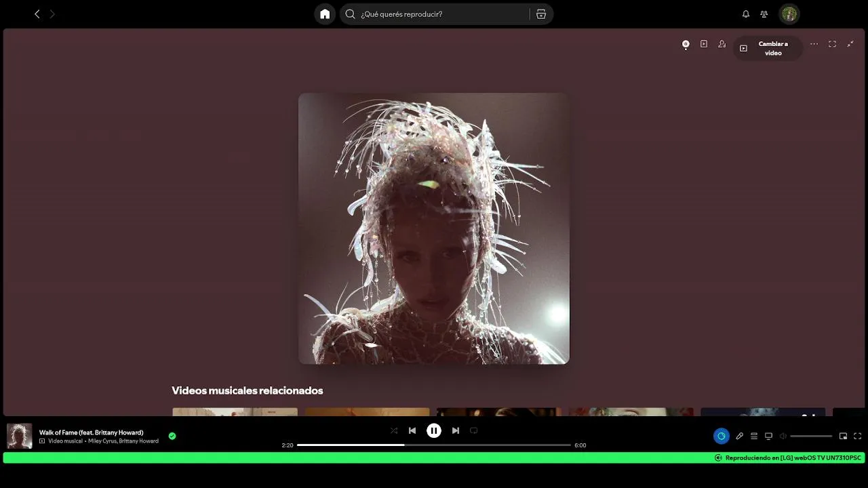868x488 pixels.
Task: Mute the volume speaker icon
Action: pyautogui.click(x=783, y=436)
